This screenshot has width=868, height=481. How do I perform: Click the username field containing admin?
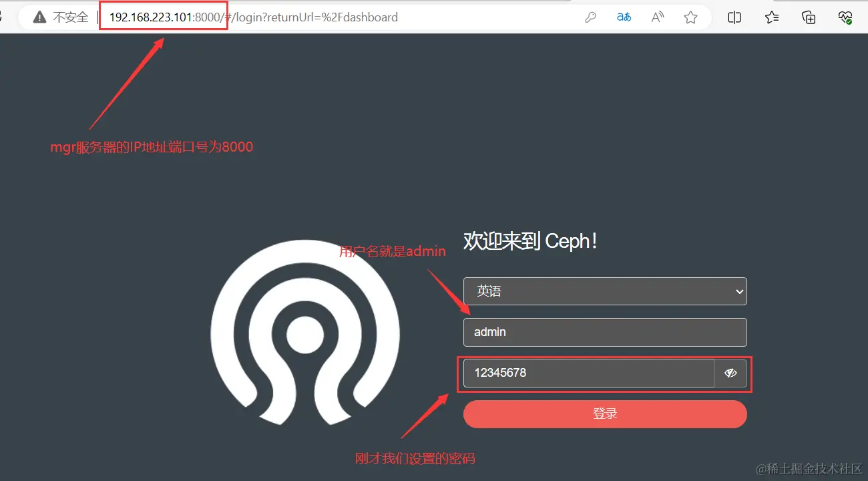click(x=605, y=332)
